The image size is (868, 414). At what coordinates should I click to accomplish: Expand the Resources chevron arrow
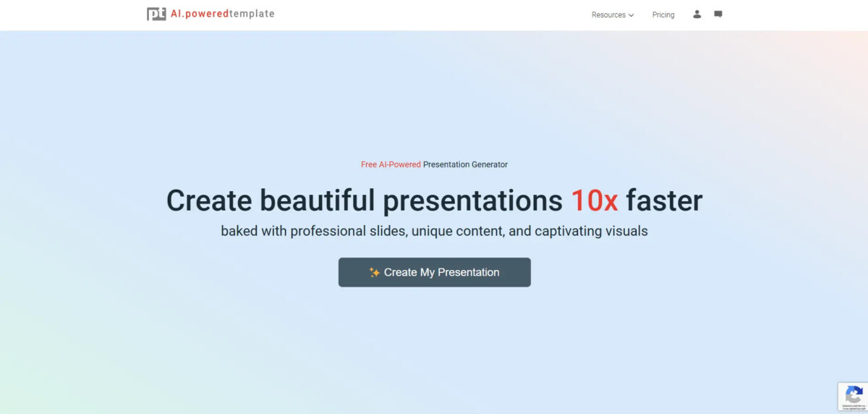coord(631,15)
